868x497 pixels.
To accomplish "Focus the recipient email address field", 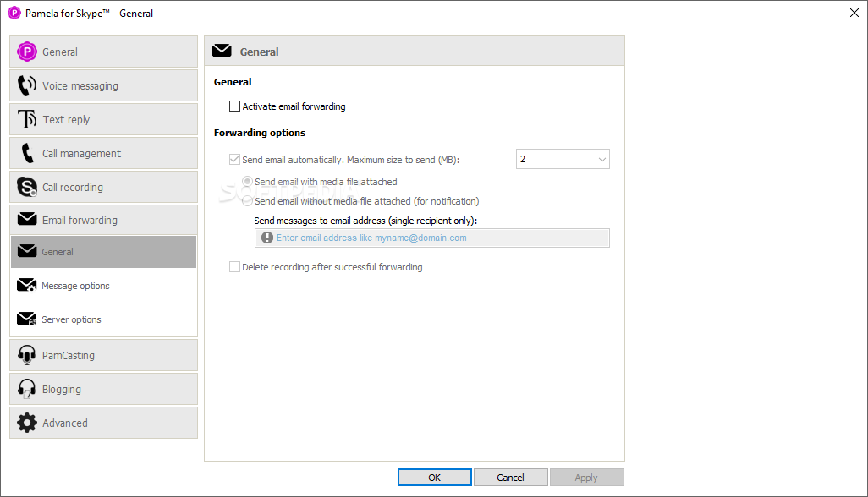I will tap(431, 238).
